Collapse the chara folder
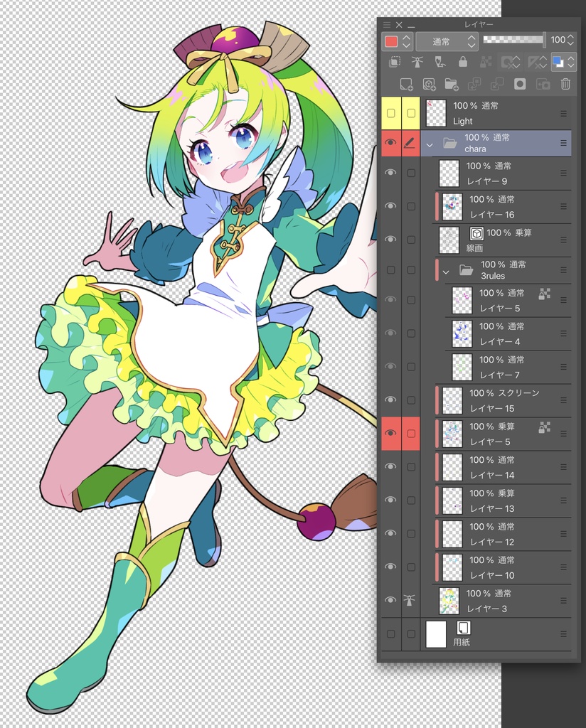 tap(429, 143)
